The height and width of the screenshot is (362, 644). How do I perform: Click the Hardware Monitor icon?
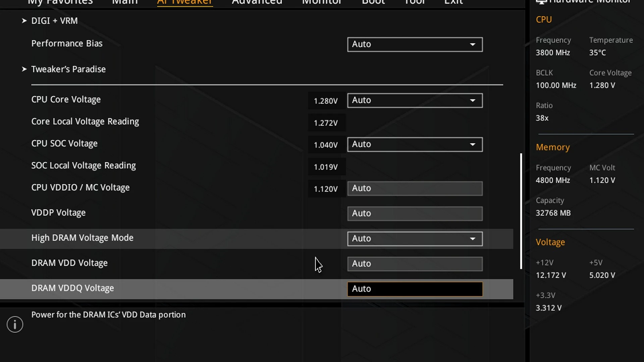pos(541,2)
